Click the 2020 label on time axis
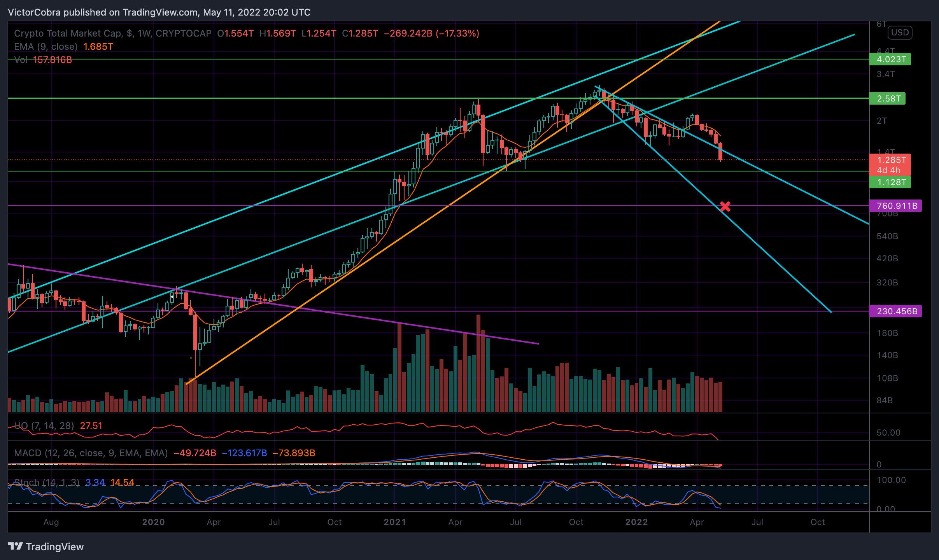 tap(153, 522)
